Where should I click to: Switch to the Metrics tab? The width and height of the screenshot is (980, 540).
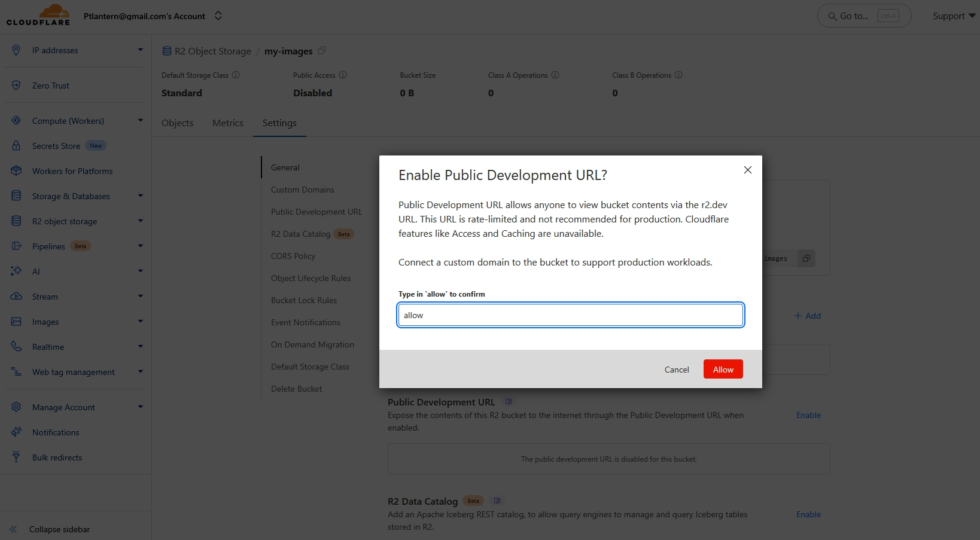click(x=228, y=123)
